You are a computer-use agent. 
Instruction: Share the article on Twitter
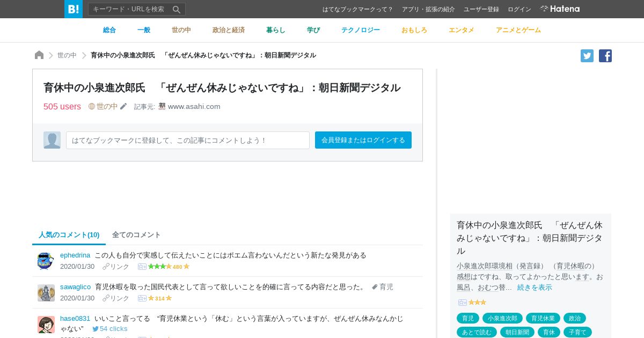coord(587,56)
